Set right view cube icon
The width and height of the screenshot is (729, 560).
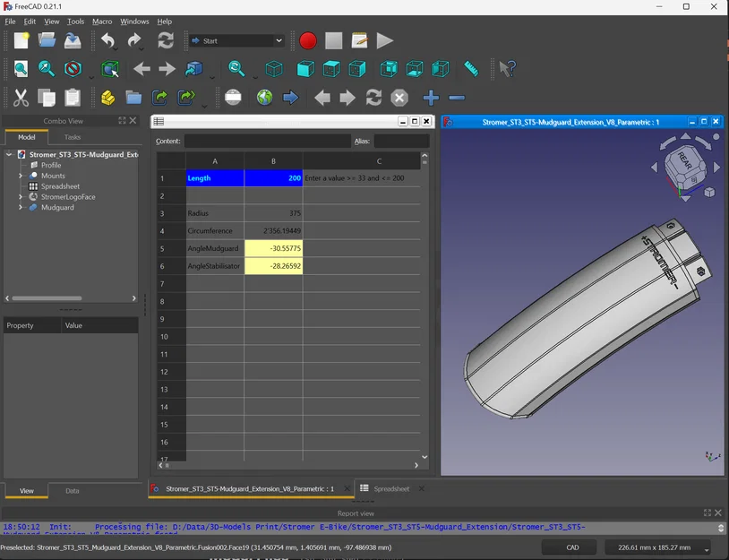[357, 69]
